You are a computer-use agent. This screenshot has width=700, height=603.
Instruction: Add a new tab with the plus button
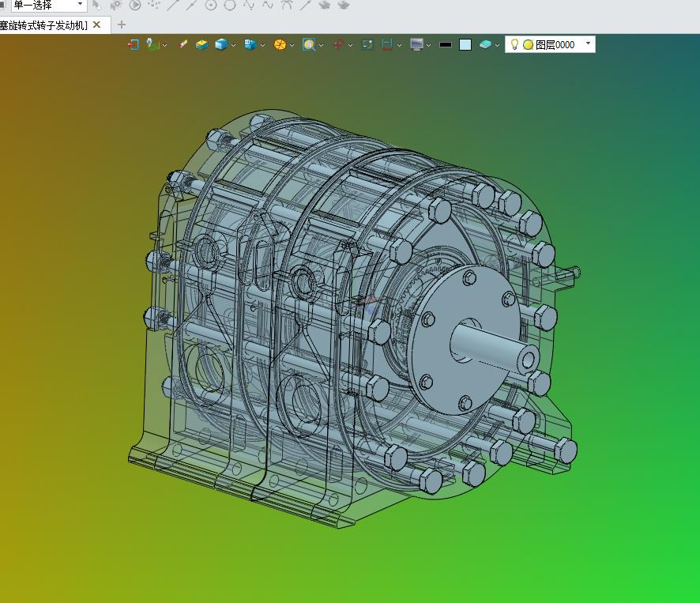[x=122, y=25]
